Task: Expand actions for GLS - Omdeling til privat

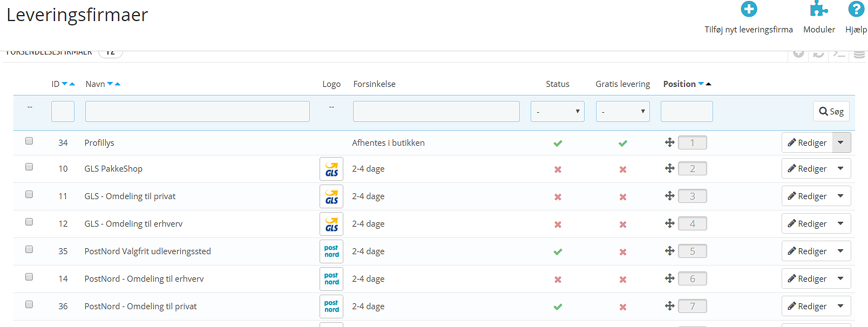Action: coord(841,196)
